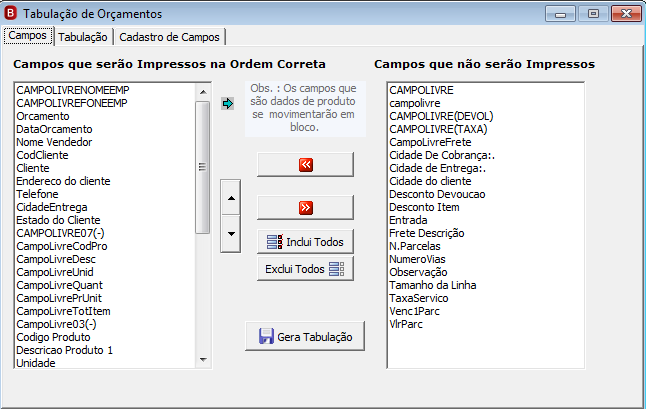Move selected field up with the up arrow

pyautogui.click(x=231, y=198)
